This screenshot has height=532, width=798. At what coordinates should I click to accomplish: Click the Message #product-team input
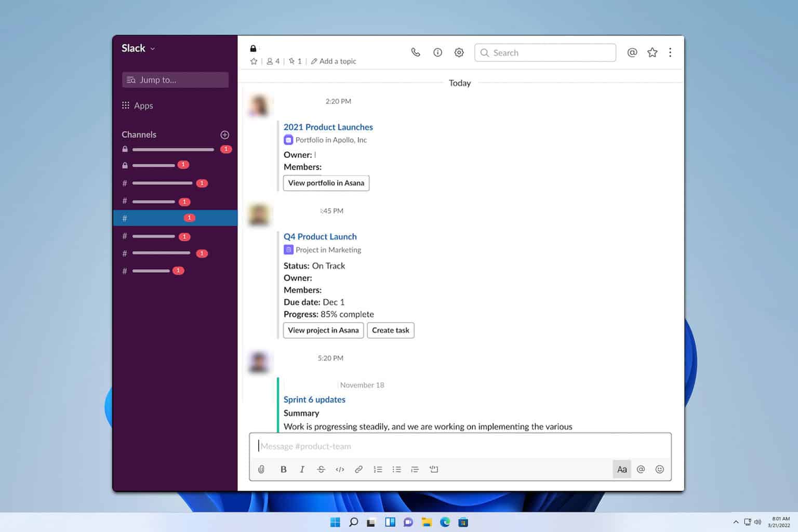460,446
